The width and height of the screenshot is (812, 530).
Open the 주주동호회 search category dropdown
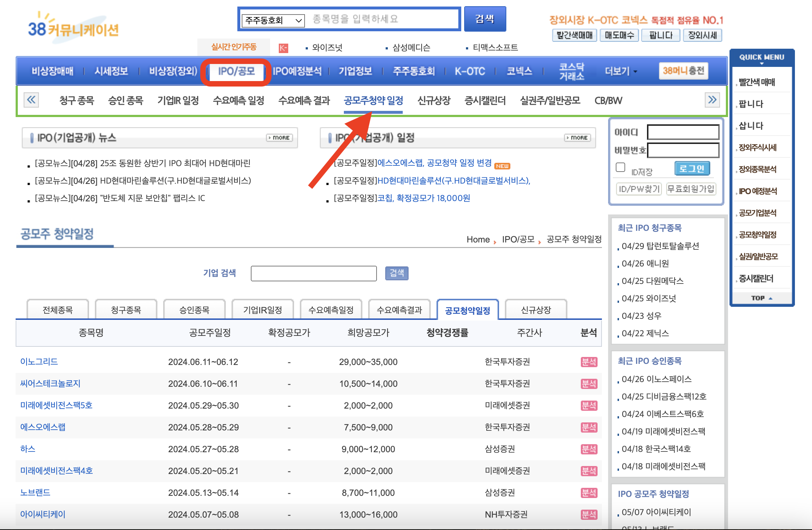273,20
